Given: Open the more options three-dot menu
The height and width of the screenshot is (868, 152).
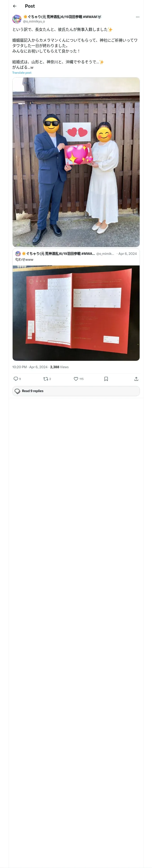Looking at the screenshot, I should (137, 17).
